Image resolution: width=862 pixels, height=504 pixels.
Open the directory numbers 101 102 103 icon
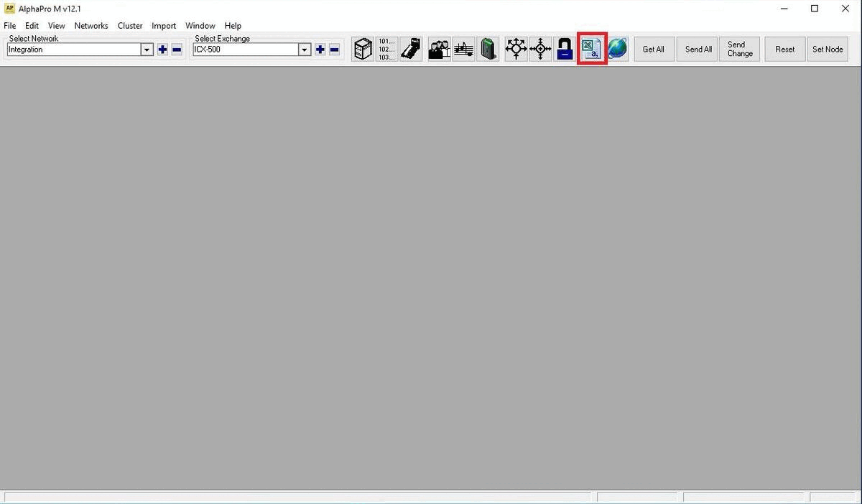click(386, 49)
